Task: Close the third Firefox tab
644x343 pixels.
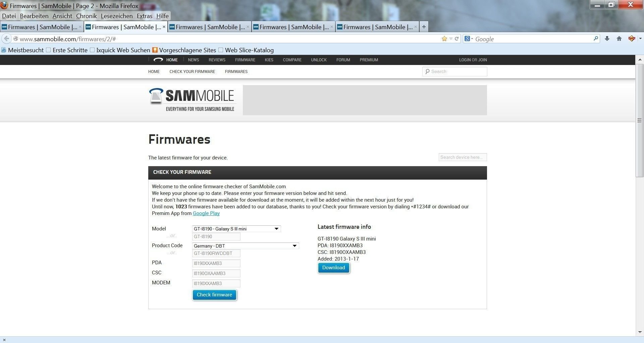Action: [x=248, y=27]
